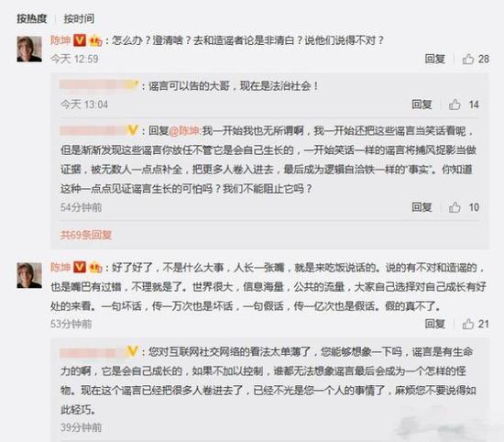Click yellow V badge in 39分钟前 reply

click(133, 351)
